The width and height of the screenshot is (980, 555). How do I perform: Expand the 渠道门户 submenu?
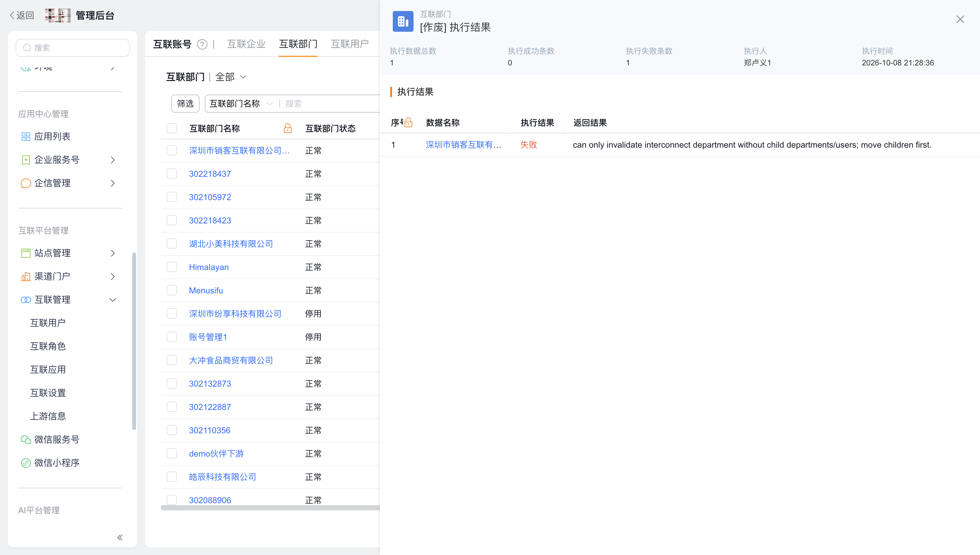[x=112, y=276]
